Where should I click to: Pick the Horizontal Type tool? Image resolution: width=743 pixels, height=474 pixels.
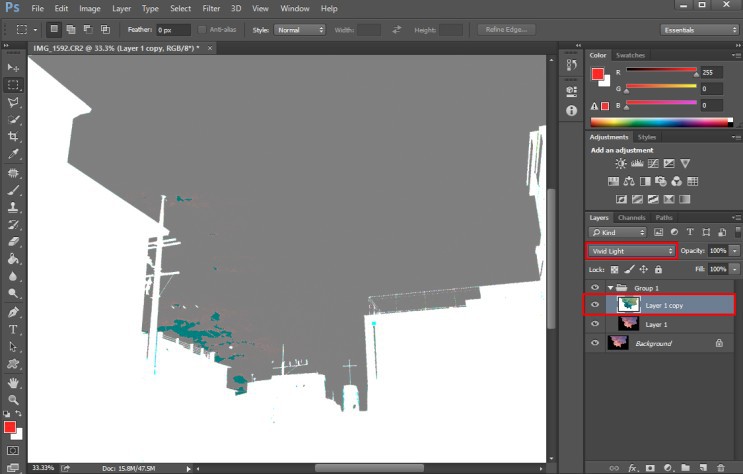pos(14,329)
